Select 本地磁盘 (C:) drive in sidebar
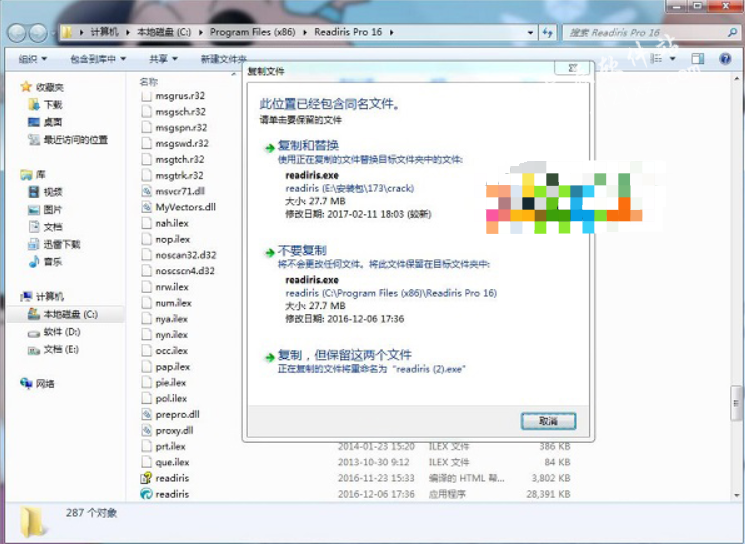Image resolution: width=745 pixels, height=544 pixels. coord(70,314)
